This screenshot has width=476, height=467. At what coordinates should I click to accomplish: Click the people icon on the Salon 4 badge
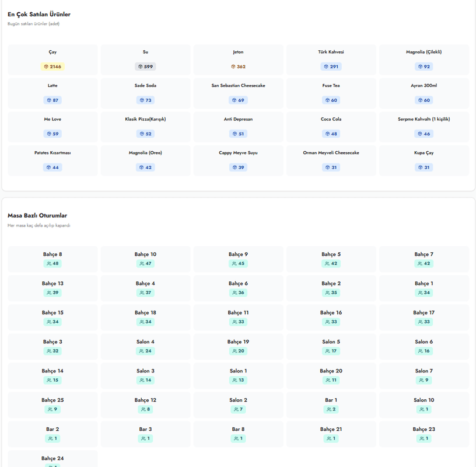142,351
